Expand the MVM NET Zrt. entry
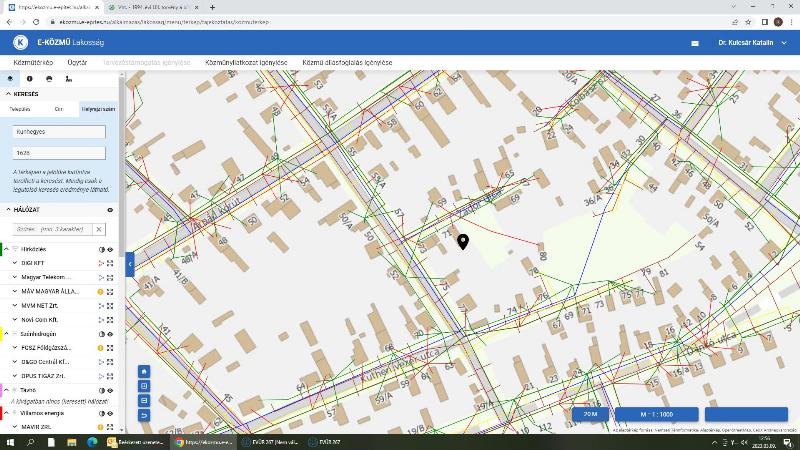 coord(15,306)
